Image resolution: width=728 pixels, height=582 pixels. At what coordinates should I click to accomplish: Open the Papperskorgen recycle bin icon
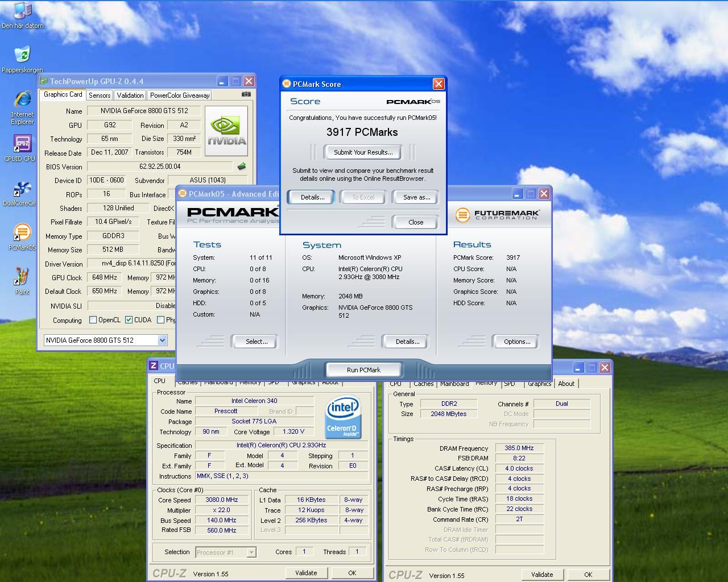22,59
